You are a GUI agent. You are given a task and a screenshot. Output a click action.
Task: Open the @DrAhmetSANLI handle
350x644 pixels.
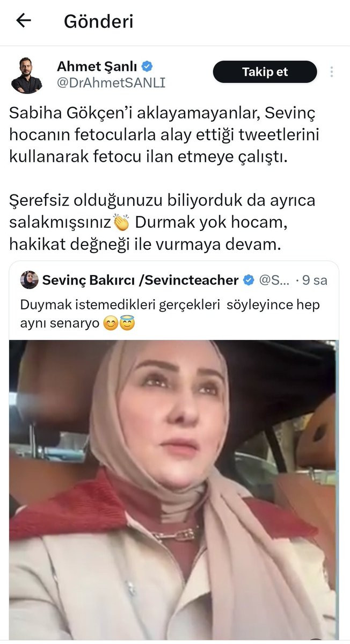point(111,83)
